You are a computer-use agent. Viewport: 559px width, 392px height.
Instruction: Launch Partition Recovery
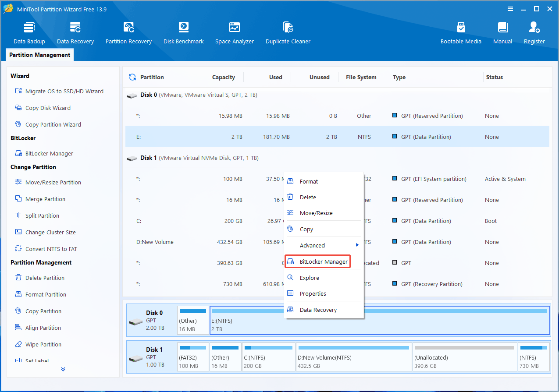click(128, 33)
